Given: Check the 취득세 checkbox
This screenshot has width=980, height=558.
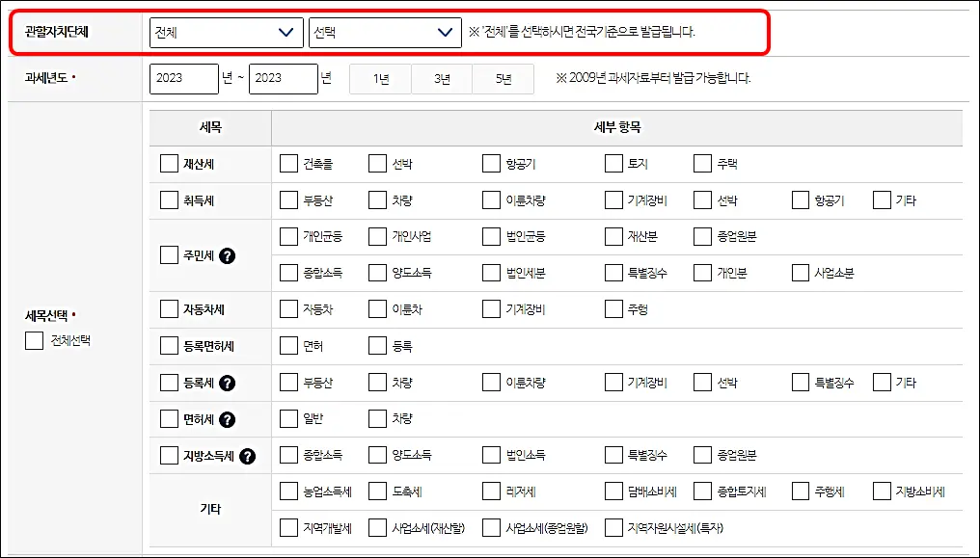Looking at the screenshot, I should 168,199.
